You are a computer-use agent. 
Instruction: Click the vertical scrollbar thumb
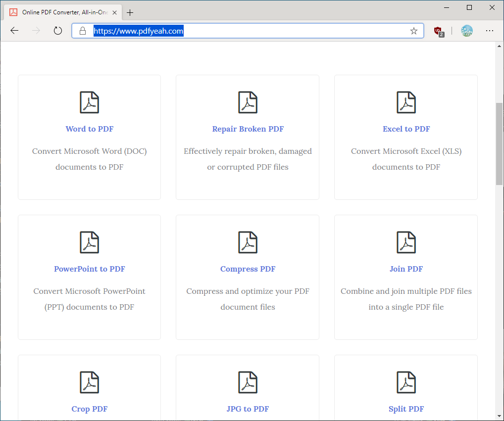point(499,144)
